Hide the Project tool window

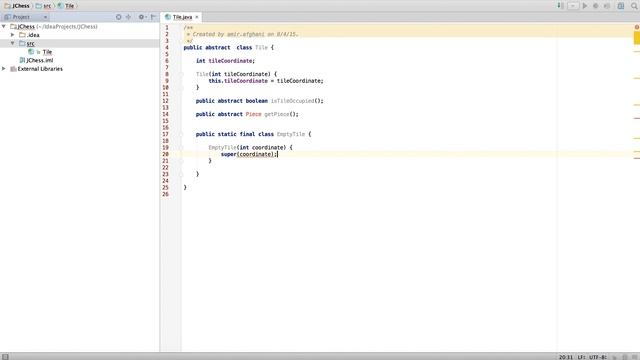click(x=153, y=17)
